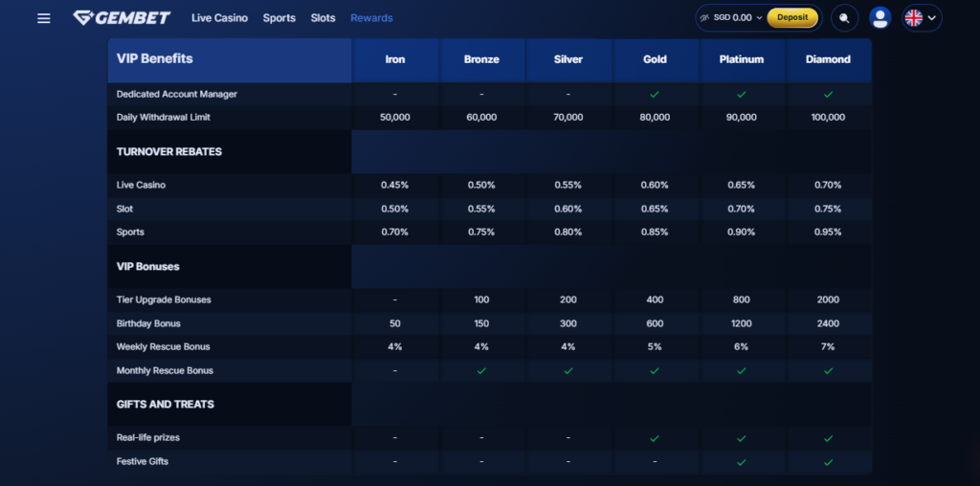The width and height of the screenshot is (980, 486).
Task: Click the GIFTS AND TREATS section heading
Action: (x=165, y=405)
